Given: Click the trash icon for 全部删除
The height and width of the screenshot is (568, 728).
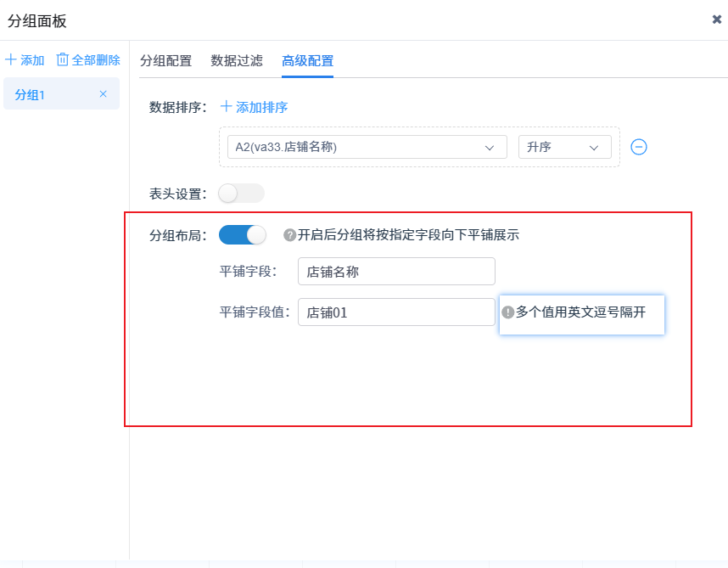Looking at the screenshot, I should 62,60.
